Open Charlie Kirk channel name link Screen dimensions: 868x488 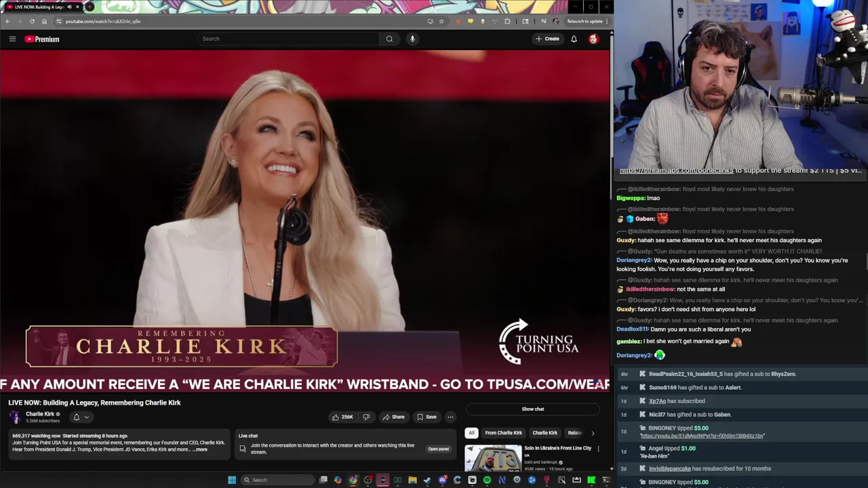click(40, 414)
